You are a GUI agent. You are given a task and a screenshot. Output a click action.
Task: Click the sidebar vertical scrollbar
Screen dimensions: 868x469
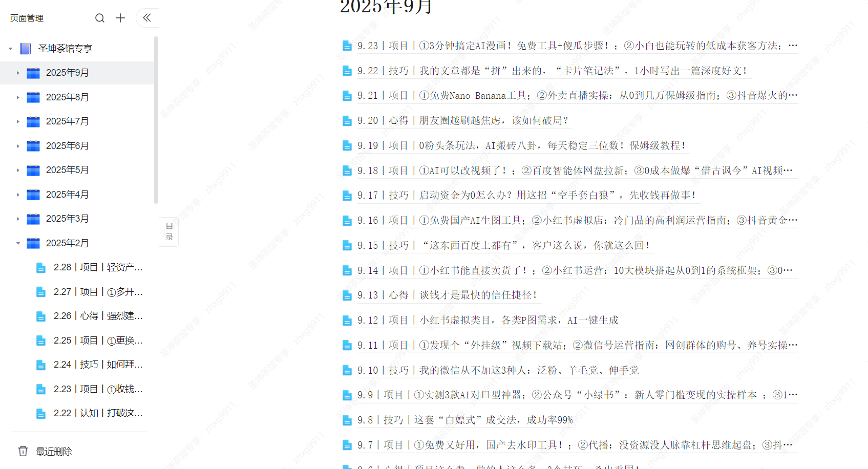[156, 120]
